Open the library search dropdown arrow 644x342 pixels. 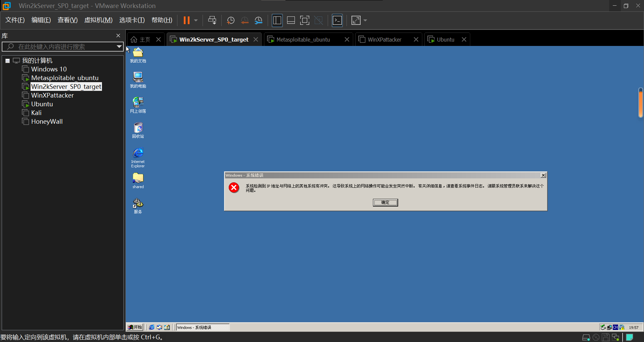[119, 47]
